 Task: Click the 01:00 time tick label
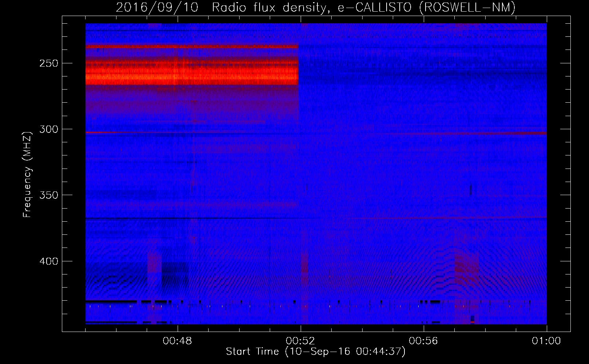(x=546, y=341)
